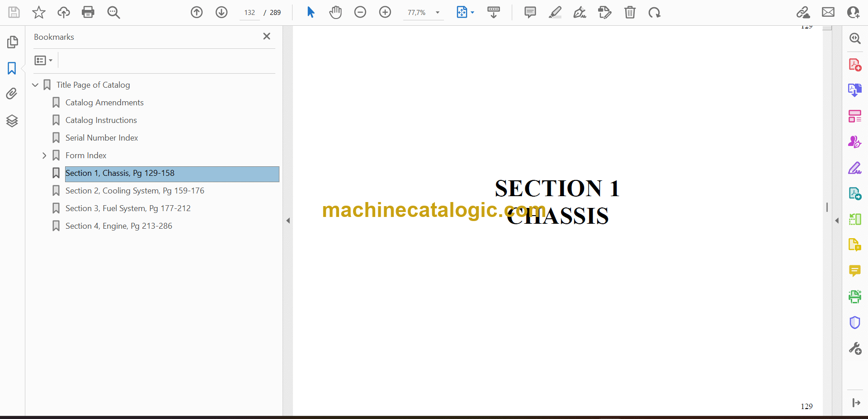Go to previous page arrow
Screen dimensions: 868x419
[197, 12]
